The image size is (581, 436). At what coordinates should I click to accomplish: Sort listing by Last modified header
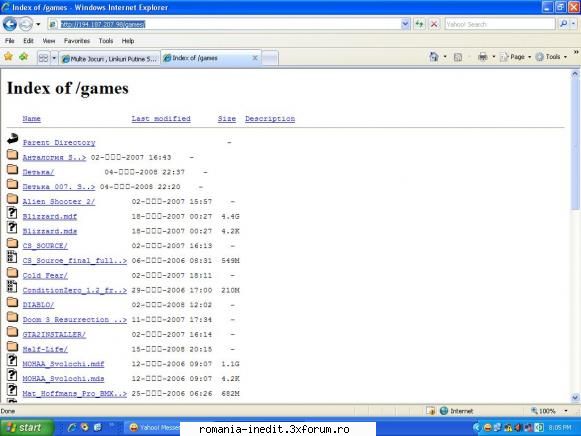(x=161, y=119)
